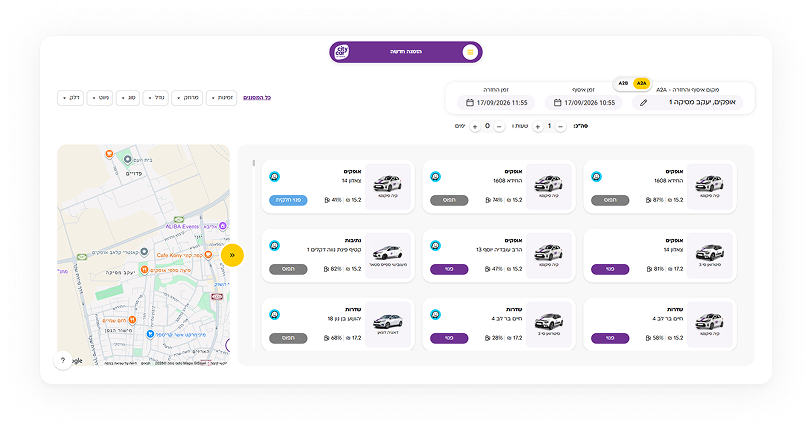The height and width of the screenshot is (428, 812).
Task: Click purple available button on 58% fuel card
Action: click(610, 338)
